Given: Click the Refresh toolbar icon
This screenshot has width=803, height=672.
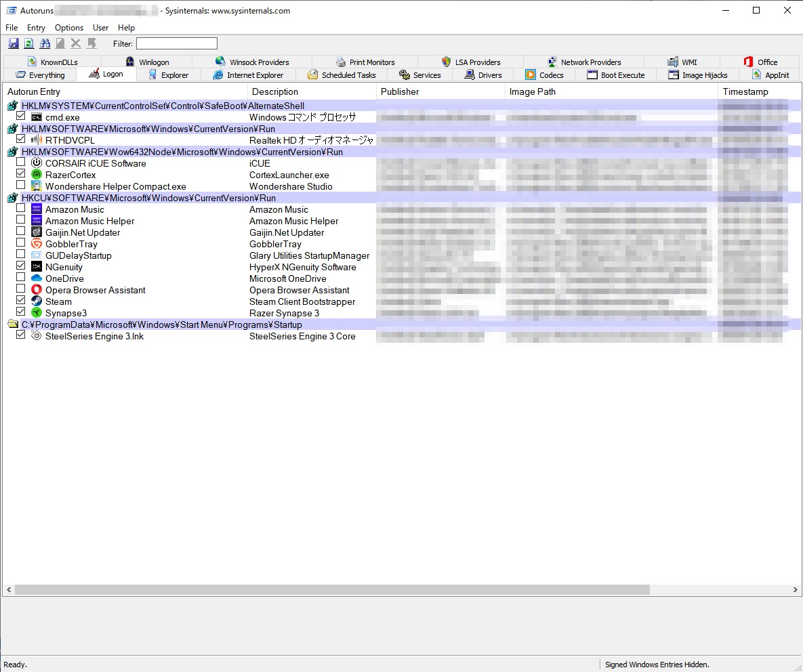Looking at the screenshot, I should pyautogui.click(x=29, y=43).
